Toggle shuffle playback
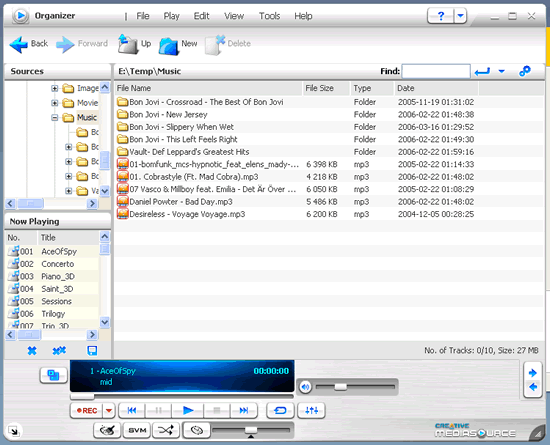The width and height of the screenshot is (550, 445). (166, 430)
